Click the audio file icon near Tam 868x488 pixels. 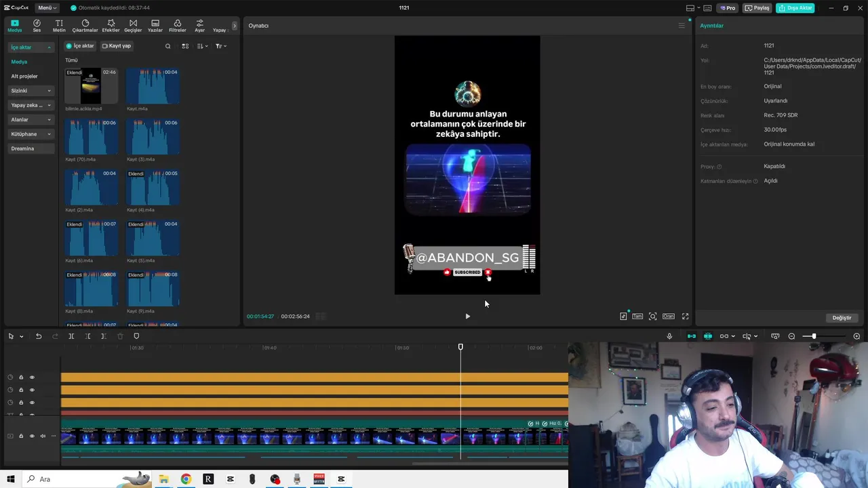point(623,317)
